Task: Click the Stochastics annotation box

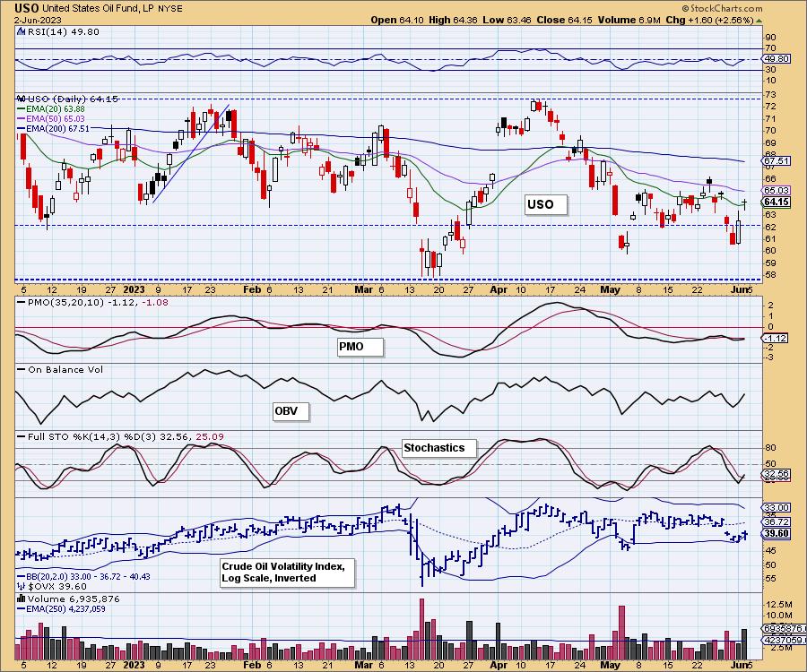Action: 438,448
